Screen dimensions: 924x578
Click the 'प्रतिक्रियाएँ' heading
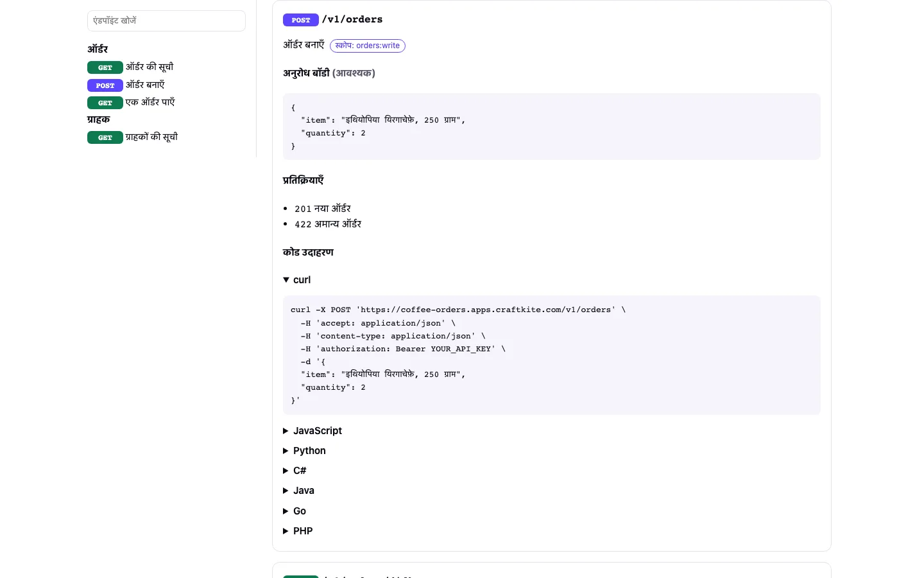click(304, 180)
